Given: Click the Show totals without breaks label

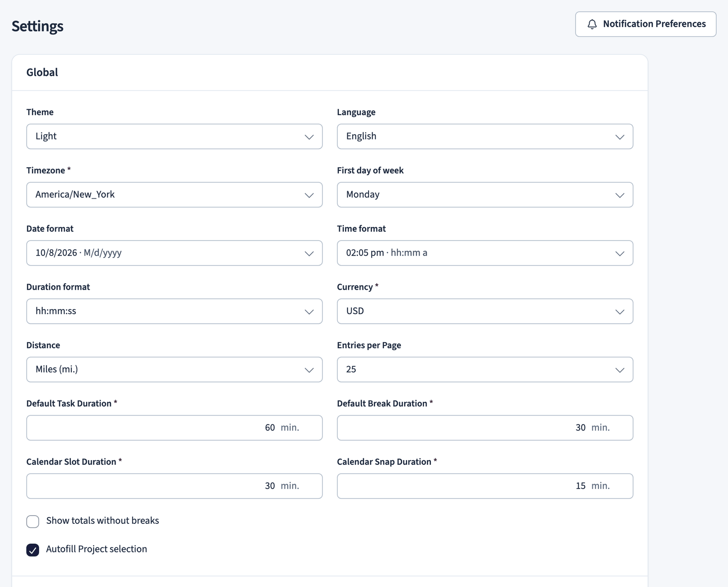Looking at the screenshot, I should click(103, 521).
